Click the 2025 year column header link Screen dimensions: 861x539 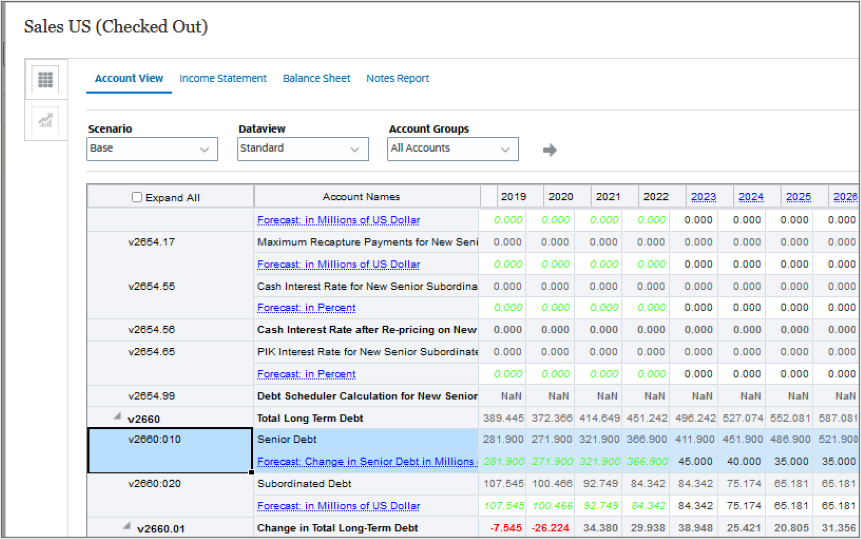click(798, 197)
